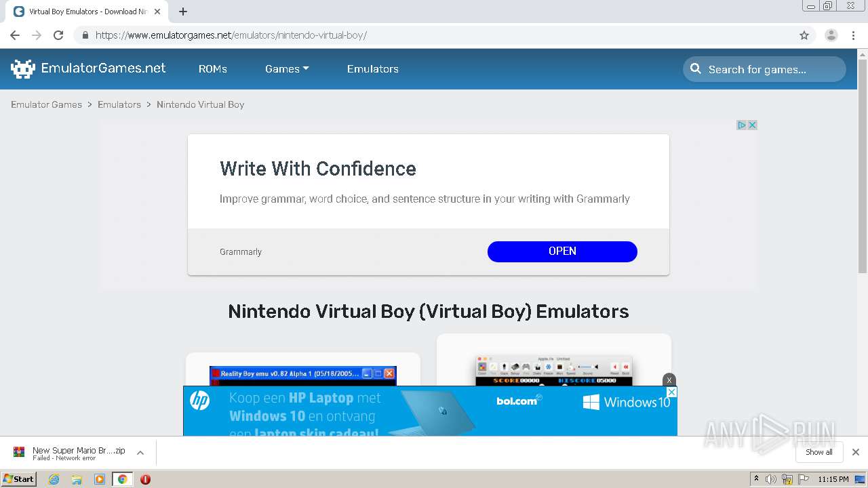Image resolution: width=868 pixels, height=488 pixels.
Task: Click the volume speaker tray icon
Action: [x=771, y=479]
